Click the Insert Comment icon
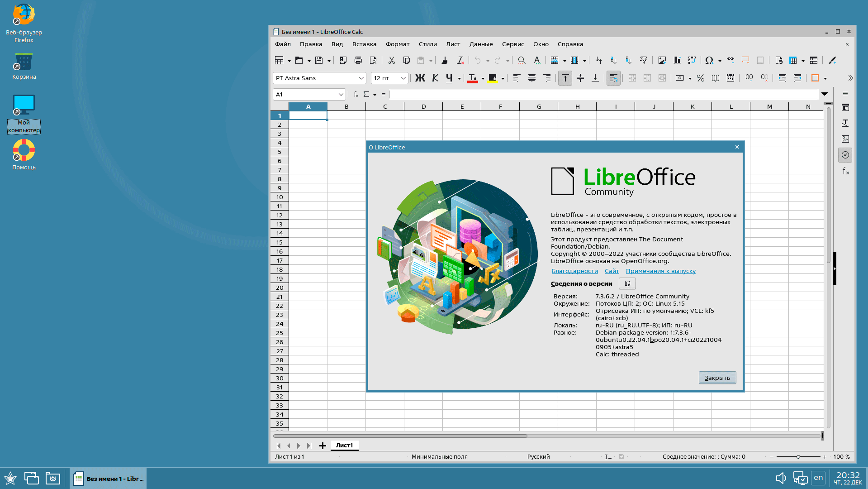The image size is (868, 489). pyautogui.click(x=745, y=60)
